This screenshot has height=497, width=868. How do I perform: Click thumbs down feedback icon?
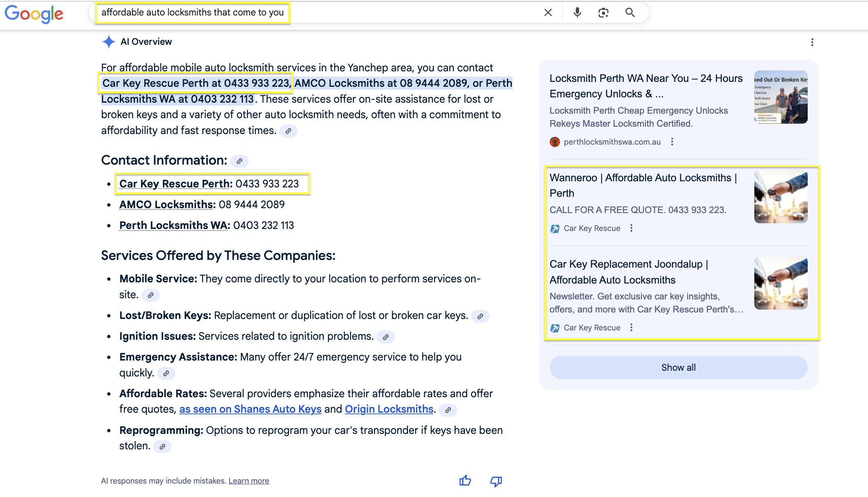point(496,481)
